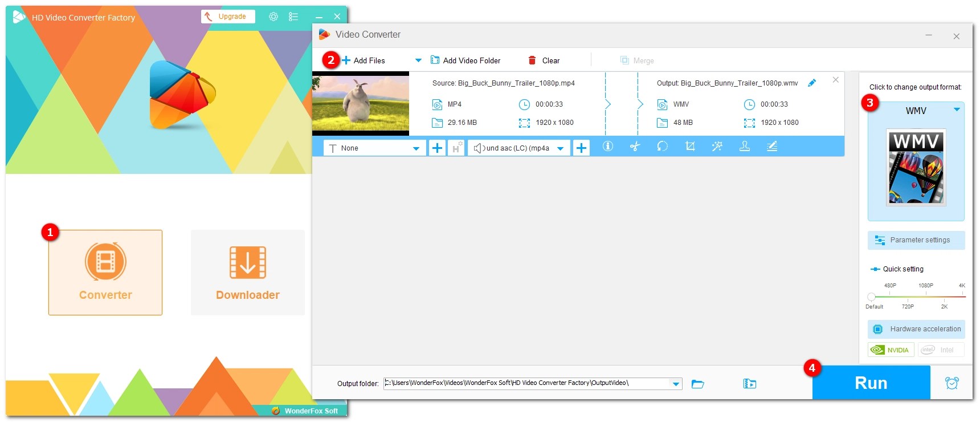Open settings gear in HD Video Converter Factory
Viewport: 980px width, 422px height.
pyautogui.click(x=273, y=17)
